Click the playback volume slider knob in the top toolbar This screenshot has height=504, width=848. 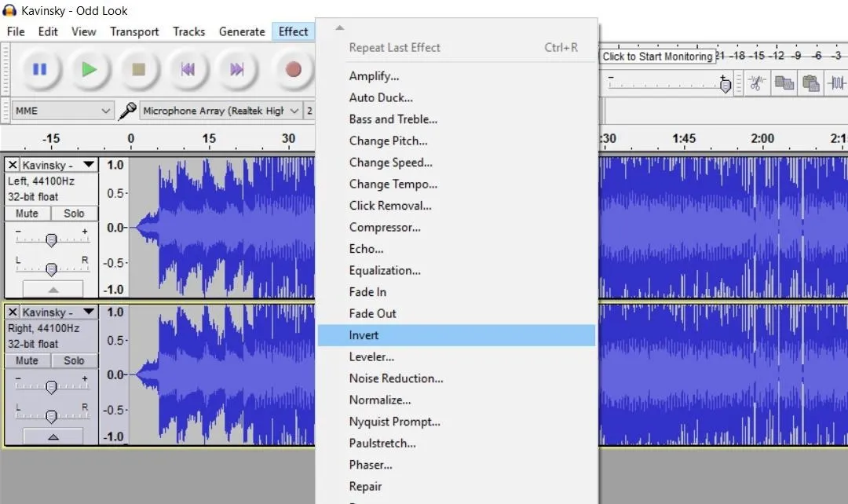pyautogui.click(x=726, y=85)
